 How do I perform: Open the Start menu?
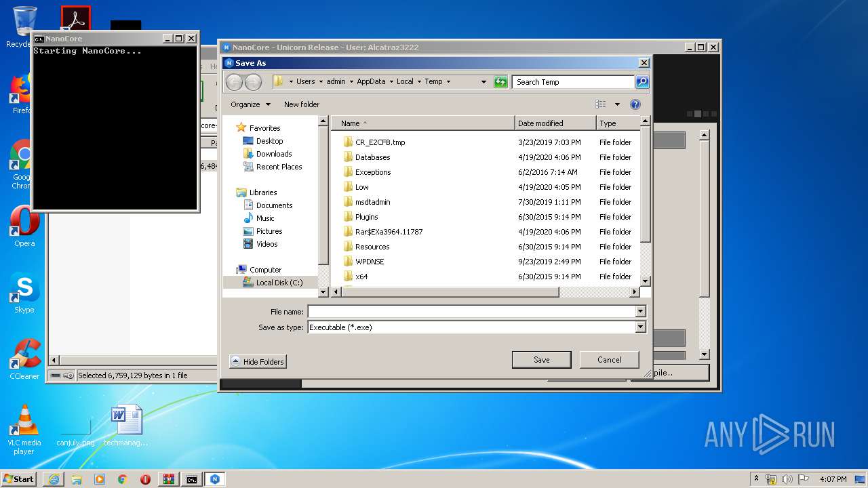(x=18, y=479)
